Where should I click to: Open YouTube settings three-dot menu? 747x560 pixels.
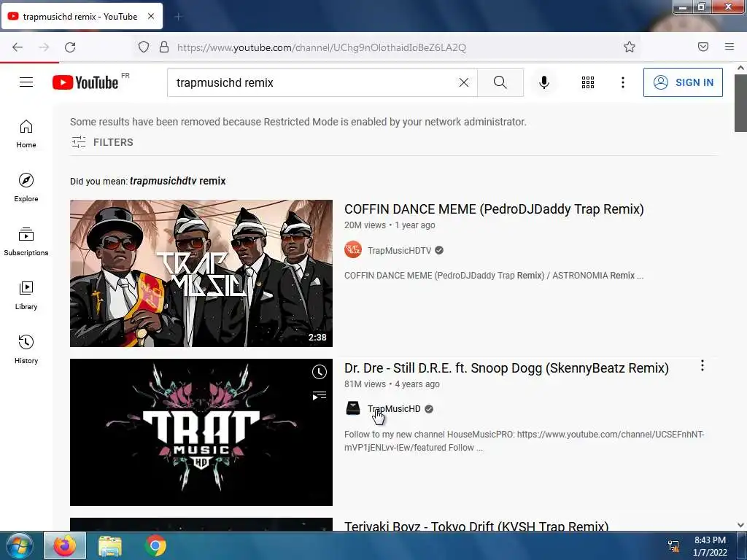tap(623, 82)
